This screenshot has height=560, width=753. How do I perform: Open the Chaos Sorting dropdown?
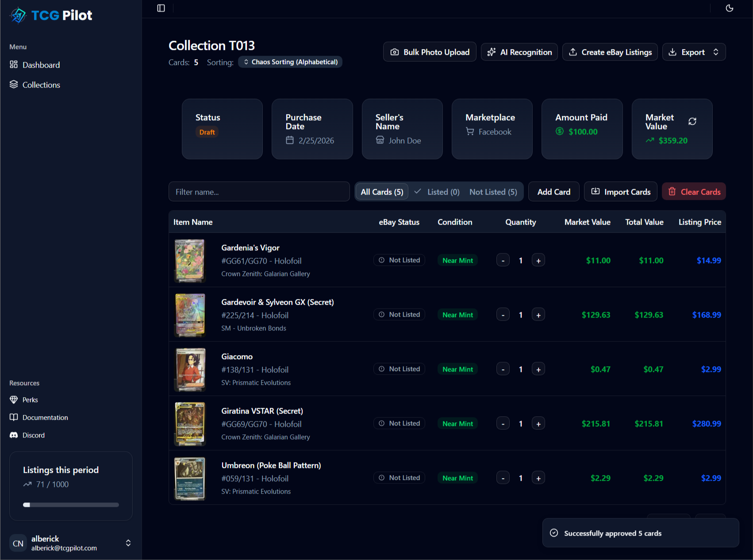290,61
